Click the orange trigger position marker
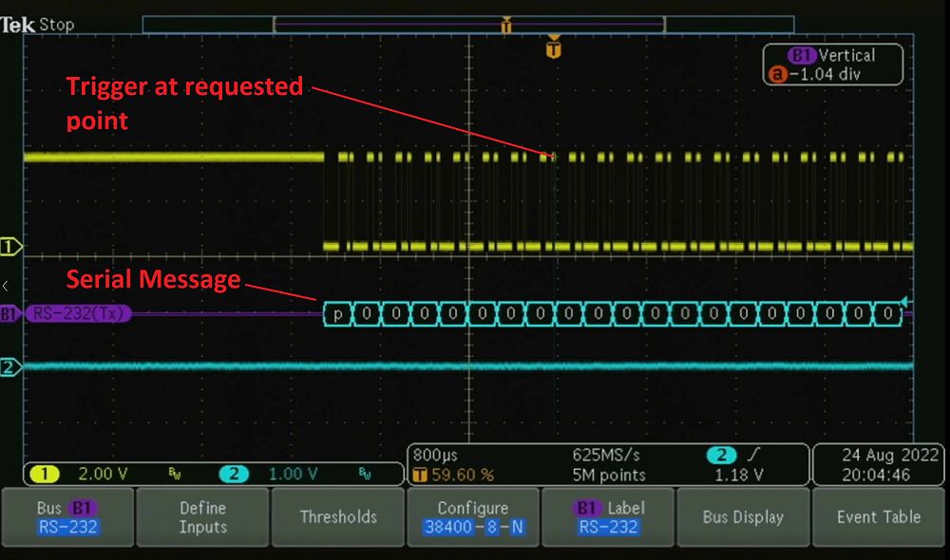Image resolution: width=950 pixels, height=560 pixels. tap(554, 47)
